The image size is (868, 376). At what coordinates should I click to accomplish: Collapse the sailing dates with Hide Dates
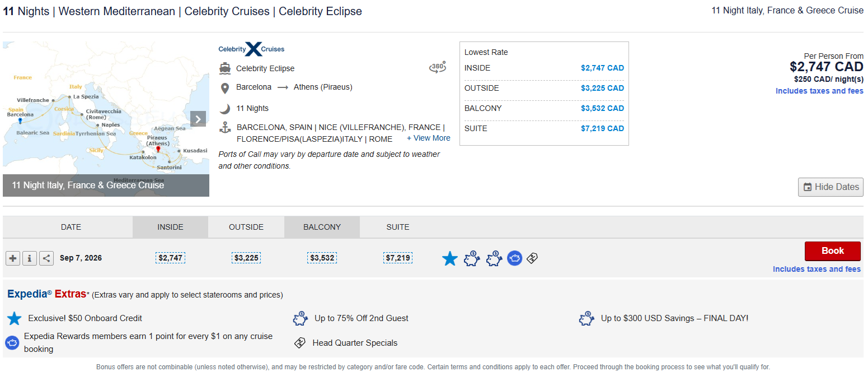pyautogui.click(x=831, y=187)
